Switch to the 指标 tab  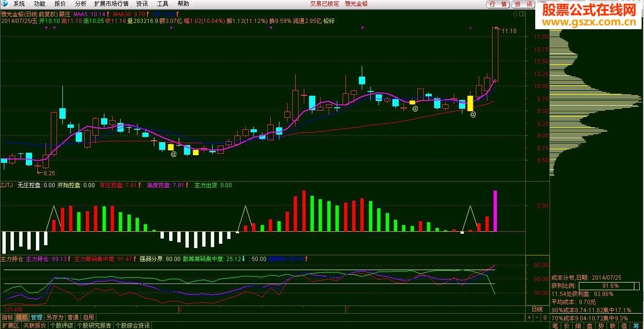(x=7, y=317)
